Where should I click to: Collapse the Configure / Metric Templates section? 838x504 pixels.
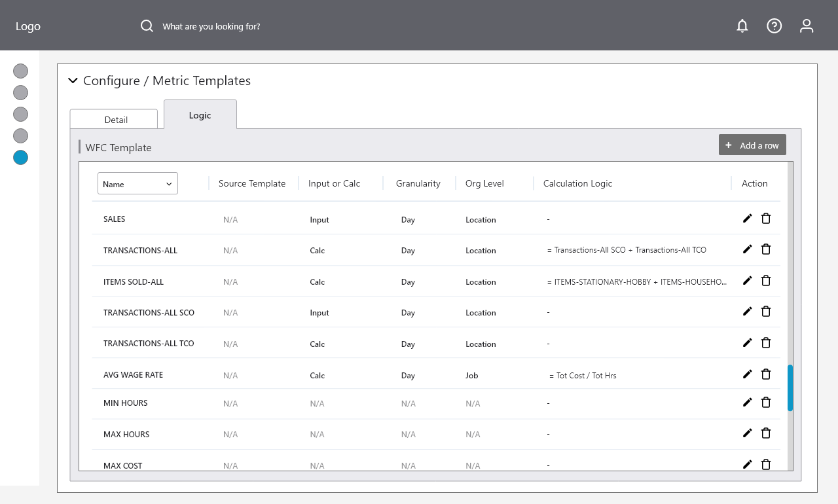[x=73, y=81]
